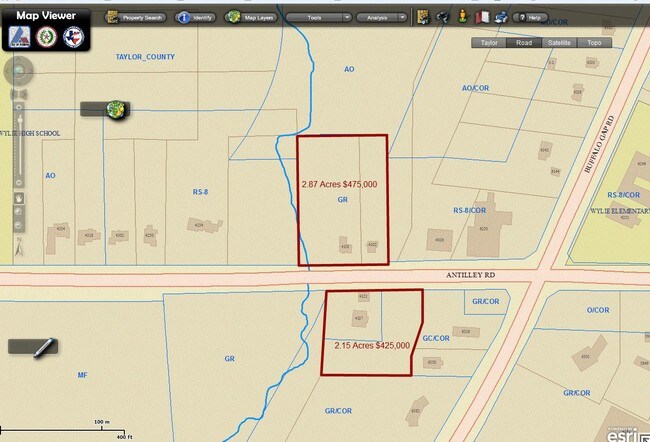
Task: Click the printer icon in toolbar
Action: (501, 17)
